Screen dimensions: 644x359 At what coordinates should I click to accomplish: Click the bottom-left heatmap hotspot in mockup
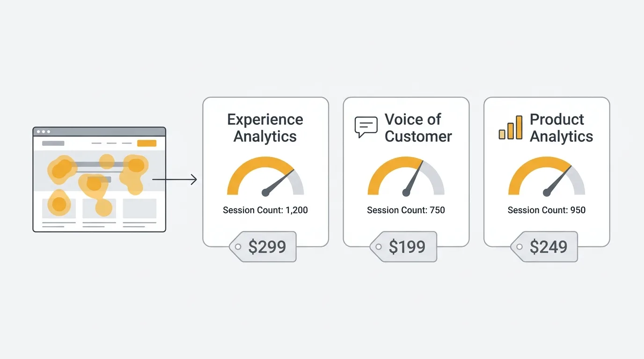coord(59,204)
